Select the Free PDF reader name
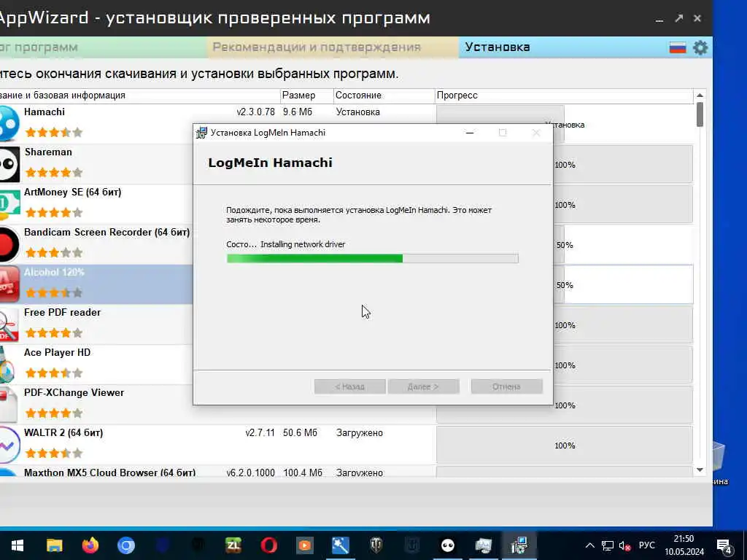 click(63, 312)
